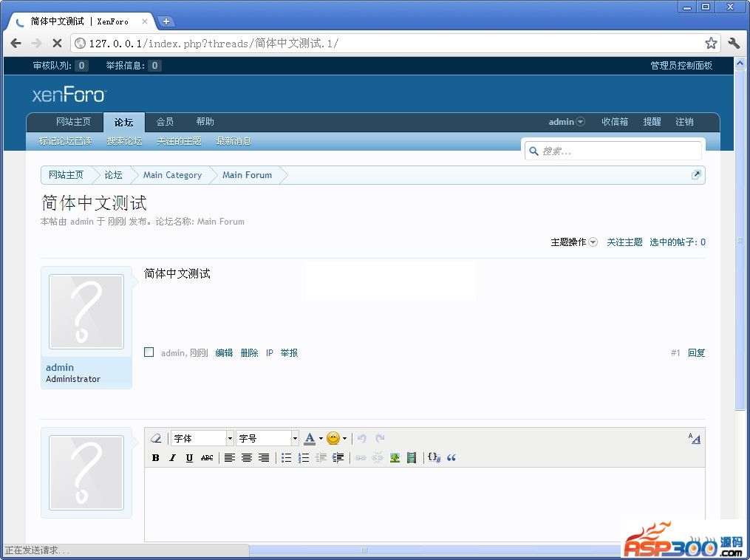Insert a quote with the quotation icon

pyautogui.click(x=451, y=457)
